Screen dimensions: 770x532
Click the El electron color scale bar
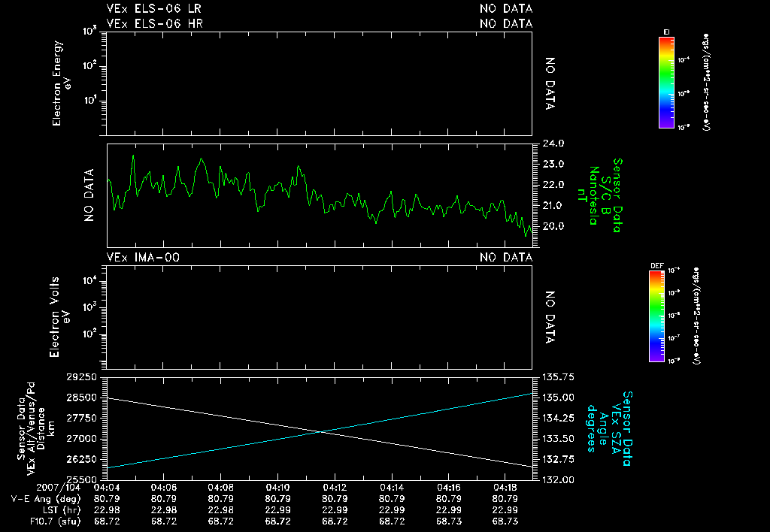click(x=666, y=83)
